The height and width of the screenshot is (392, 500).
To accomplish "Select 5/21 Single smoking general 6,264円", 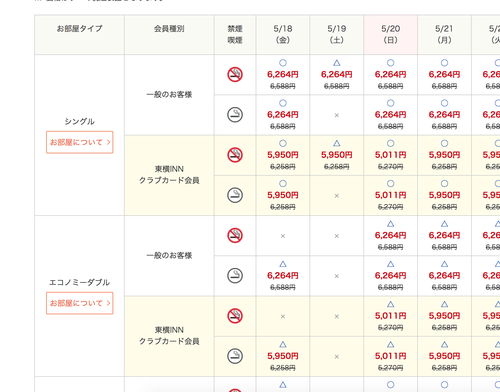I will pyautogui.click(x=444, y=115).
